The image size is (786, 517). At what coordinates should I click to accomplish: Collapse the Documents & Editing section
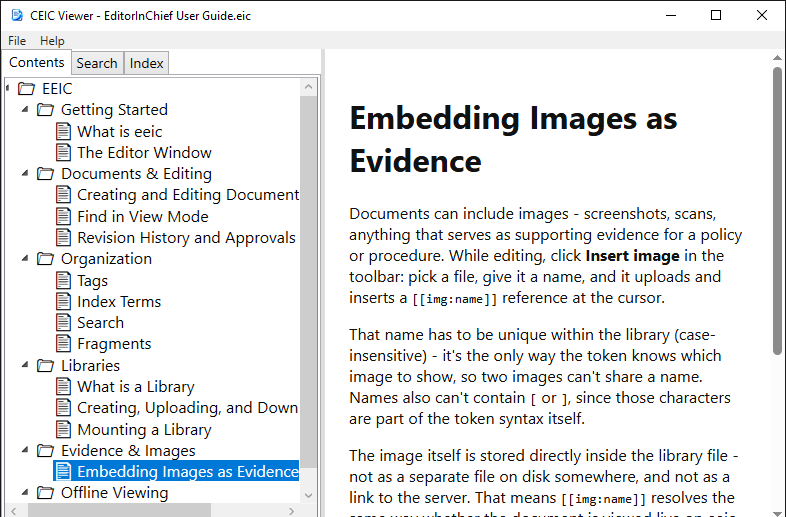[25, 173]
